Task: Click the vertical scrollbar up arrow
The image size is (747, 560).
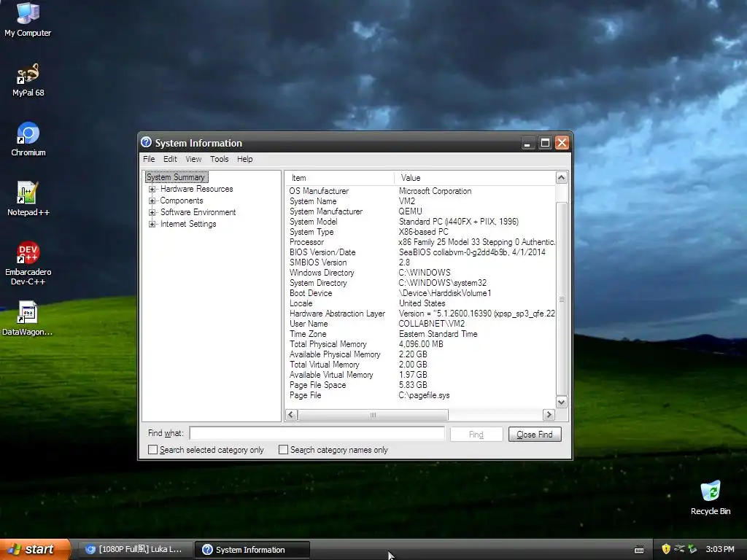Action: click(561, 178)
